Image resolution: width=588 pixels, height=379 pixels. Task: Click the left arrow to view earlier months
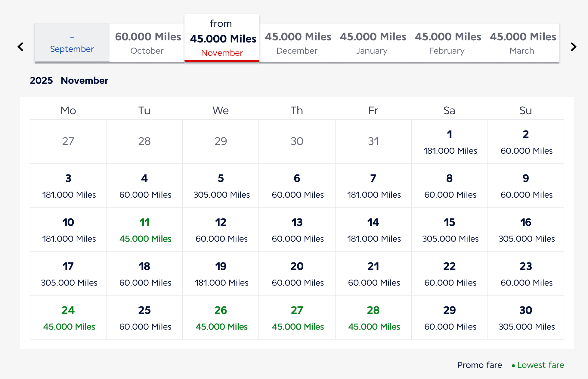pyautogui.click(x=20, y=47)
